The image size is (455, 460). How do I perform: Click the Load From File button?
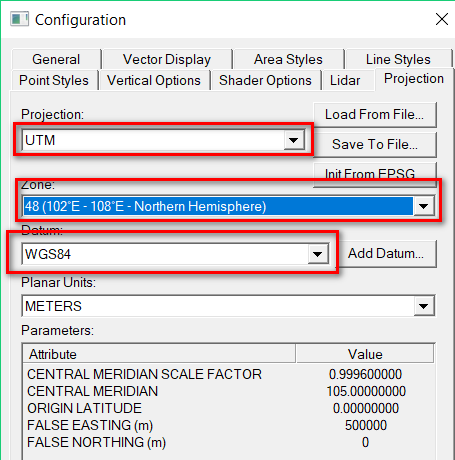pyautogui.click(x=375, y=115)
